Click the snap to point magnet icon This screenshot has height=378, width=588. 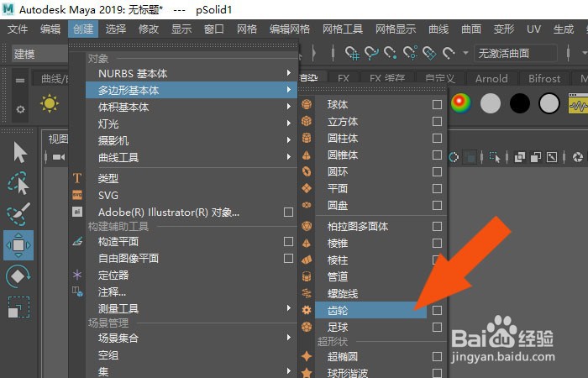[x=391, y=53]
